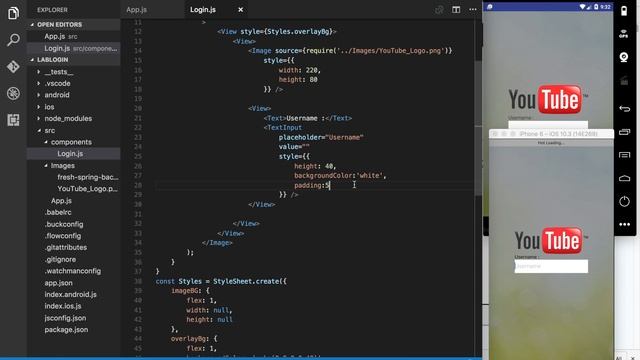Expand the node_modules folder
The height and width of the screenshot is (360, 640).
click(68, 118)
